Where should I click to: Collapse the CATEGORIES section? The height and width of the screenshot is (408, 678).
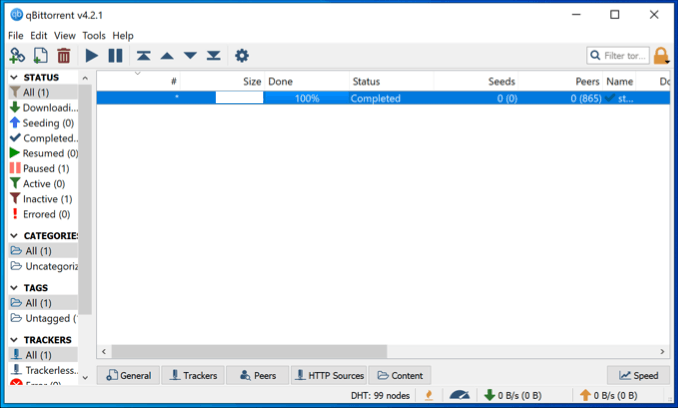pyautogui.click(x=14, y=236)
